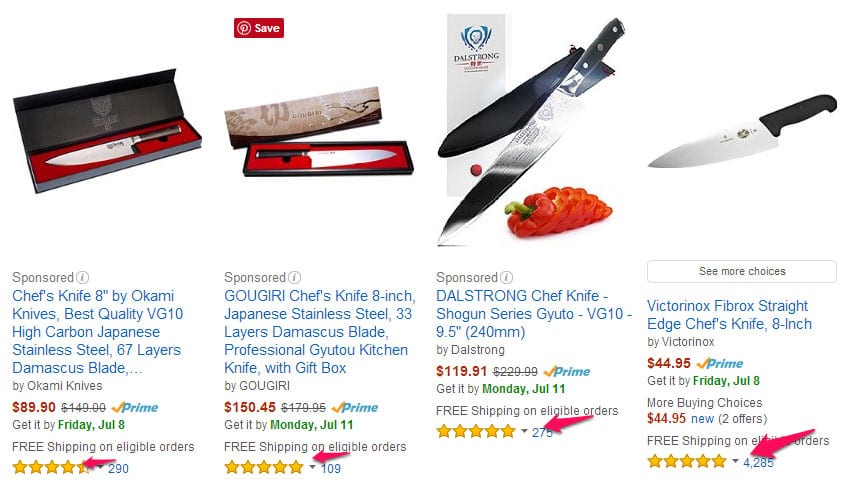Open Chef's Knife 8" by Okami Knives title

click(x=98, y=332)
